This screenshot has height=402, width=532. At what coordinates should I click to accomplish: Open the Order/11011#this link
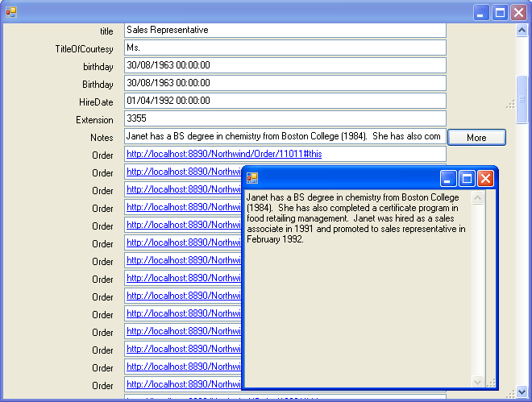coord(224,154)
